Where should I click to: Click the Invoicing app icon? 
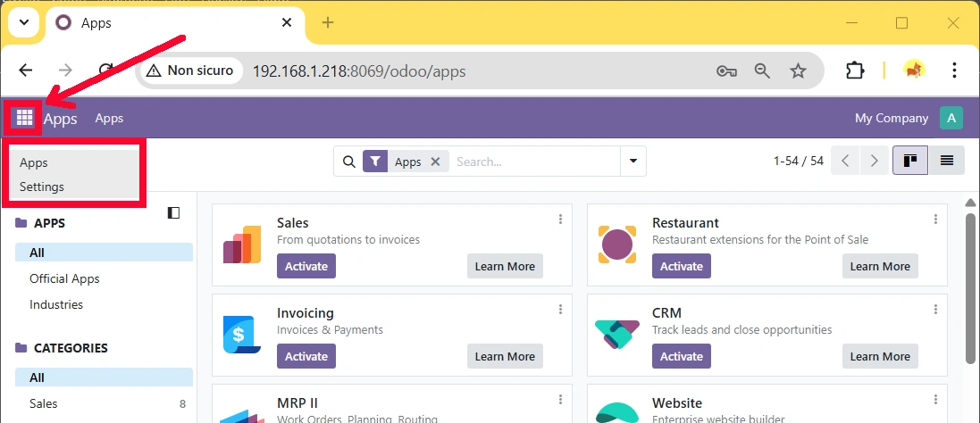(242, 335)
